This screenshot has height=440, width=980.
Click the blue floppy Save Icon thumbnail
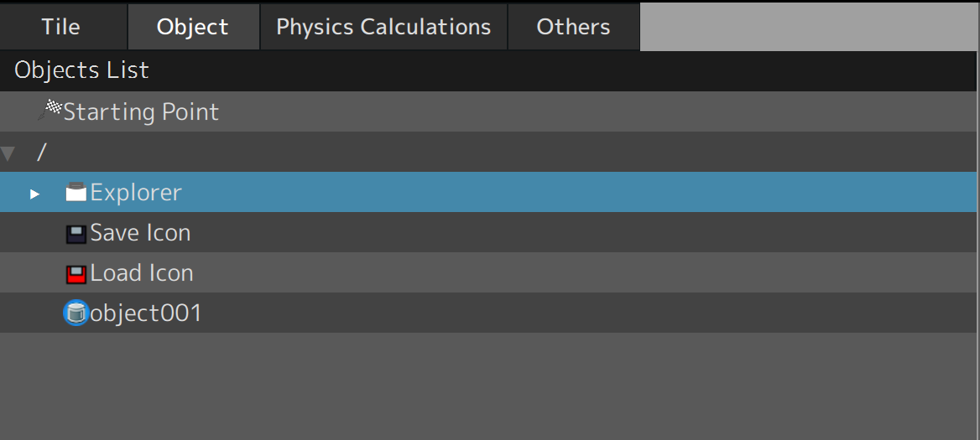click(x=76, y=234)
